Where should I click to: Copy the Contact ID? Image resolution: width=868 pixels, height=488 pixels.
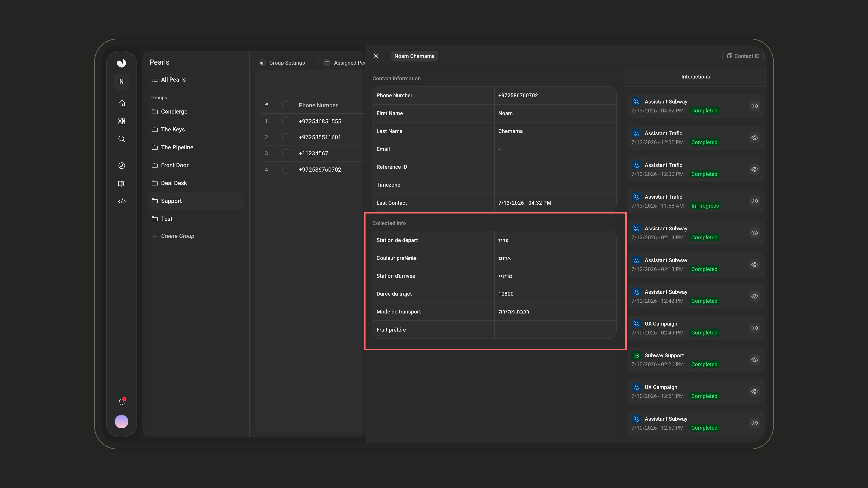(x=743, y=56)
